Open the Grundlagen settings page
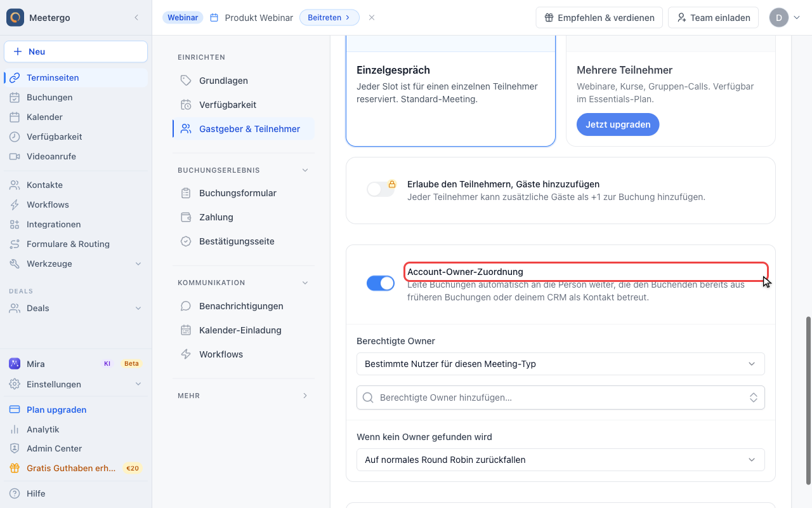The height and width of the screenshot is (508, 812). click(x=244, y=81)
